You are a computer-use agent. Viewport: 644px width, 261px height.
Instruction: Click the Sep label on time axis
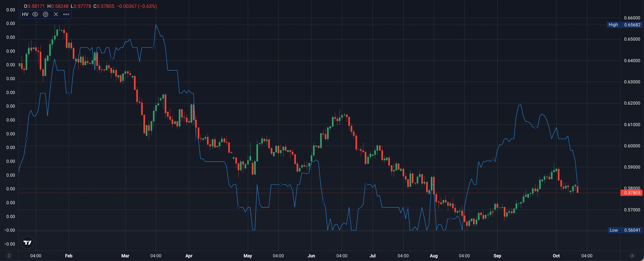click(497, 255)
